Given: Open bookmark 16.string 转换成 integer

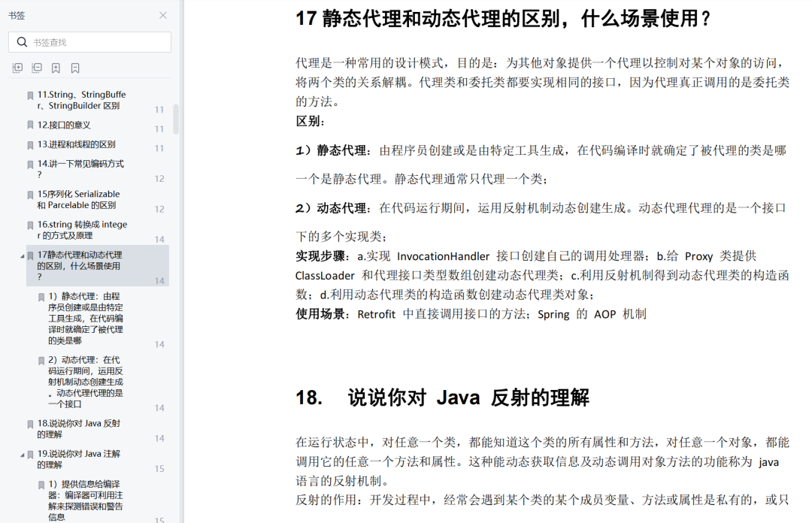Looking at the screenshot, I should click(x=82, y=230).
